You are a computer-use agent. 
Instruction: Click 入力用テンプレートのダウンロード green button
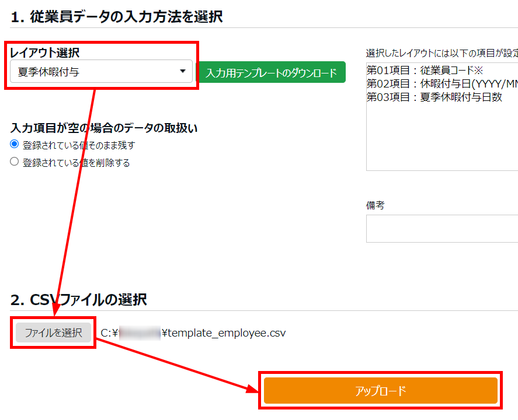tap(272, 73)
